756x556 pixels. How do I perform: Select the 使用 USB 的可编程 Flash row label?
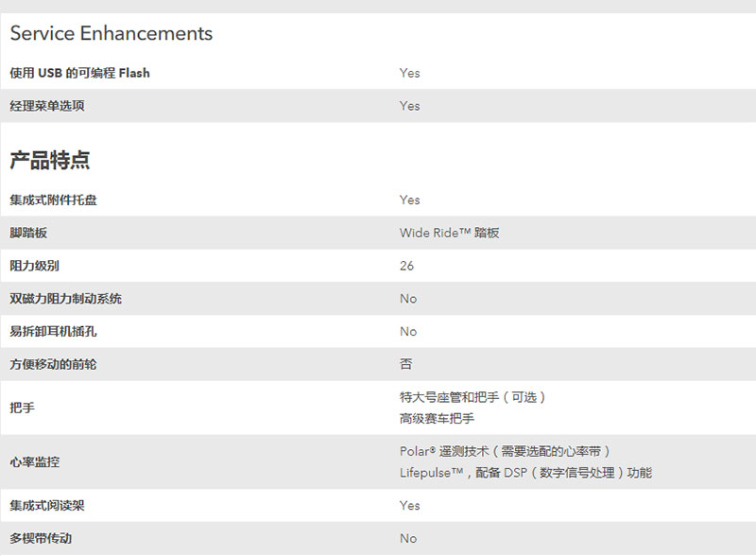click(79, 73)
